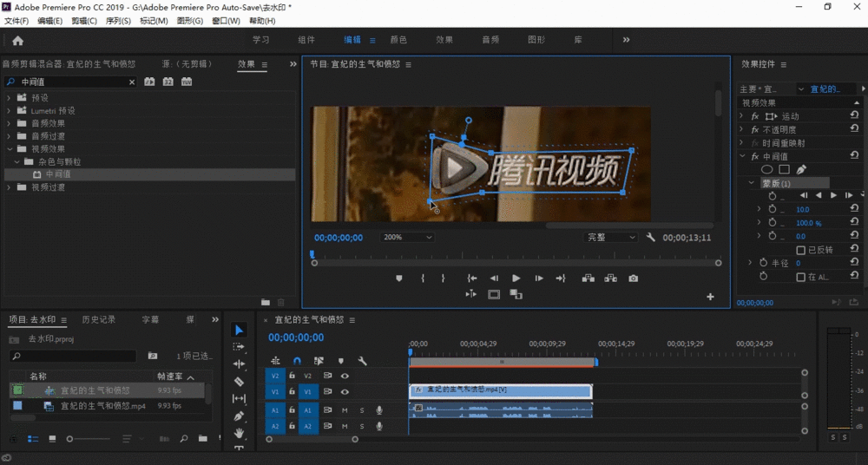Viewport: 868px width, 465px height.
Task: Open the 200% zoom level dropdown
Action: [407, 237]
